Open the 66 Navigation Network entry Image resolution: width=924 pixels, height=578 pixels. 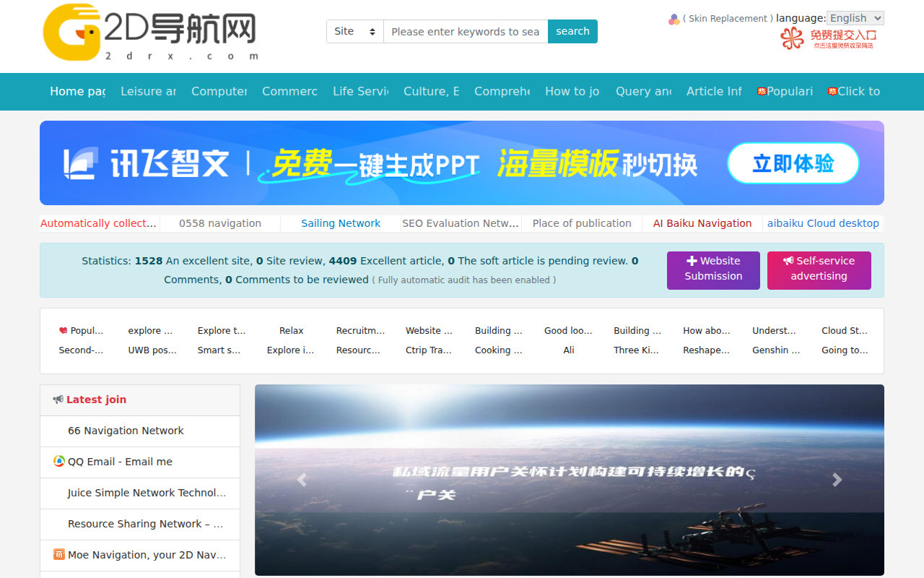tap(126, 431)
